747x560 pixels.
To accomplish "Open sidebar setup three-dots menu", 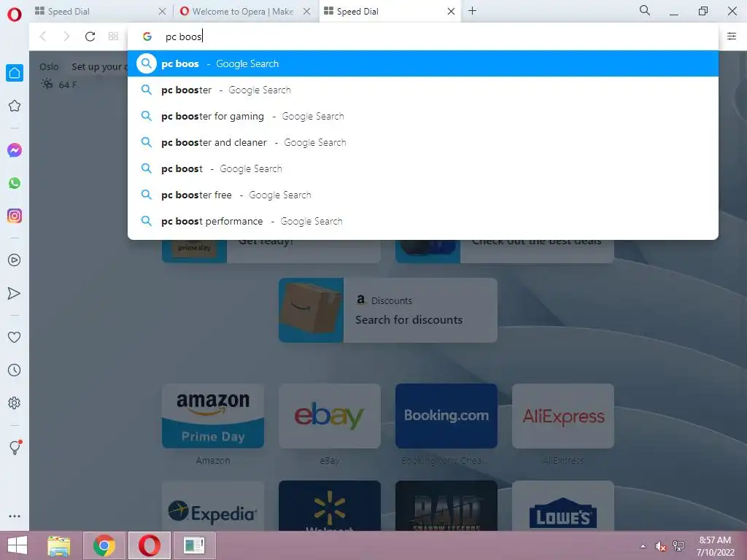I will point(15,516).
